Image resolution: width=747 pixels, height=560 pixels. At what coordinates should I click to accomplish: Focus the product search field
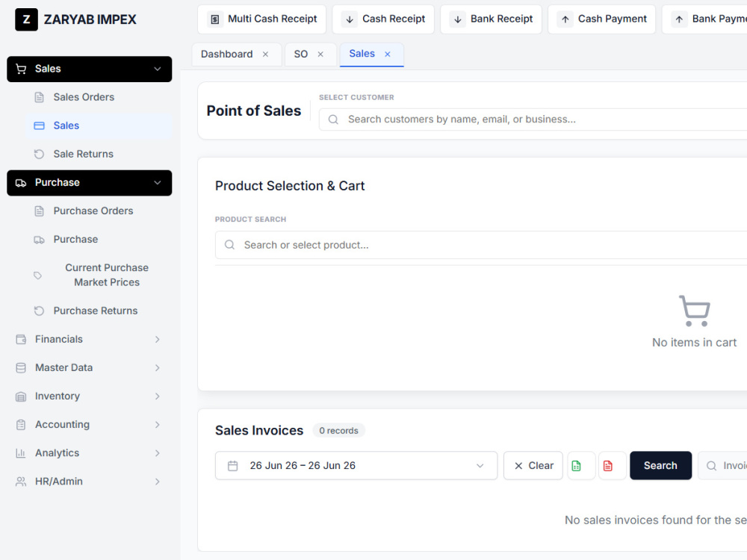click(481, 245)
